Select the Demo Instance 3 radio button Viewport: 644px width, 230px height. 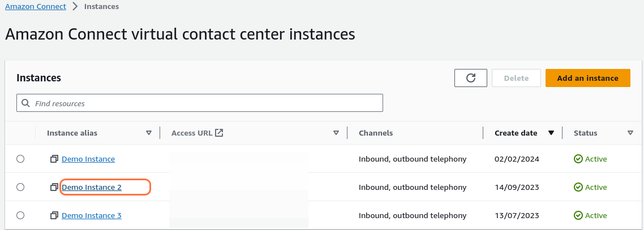coord(20,215)
